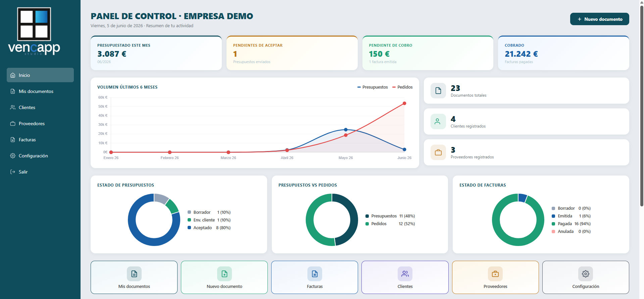Click the 4 Clientes registrados value
Viewport: 644px width, 299px height.
[453, 119]
